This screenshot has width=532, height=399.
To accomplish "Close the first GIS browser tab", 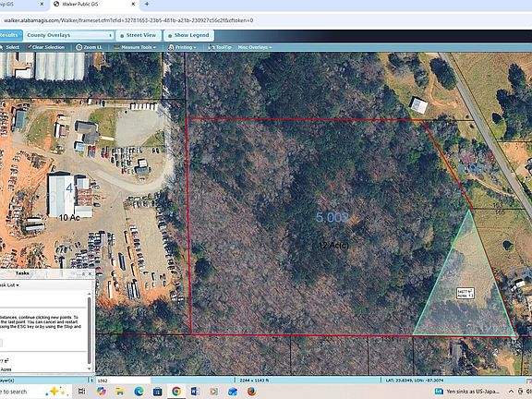I will click(x=42, y=4).
